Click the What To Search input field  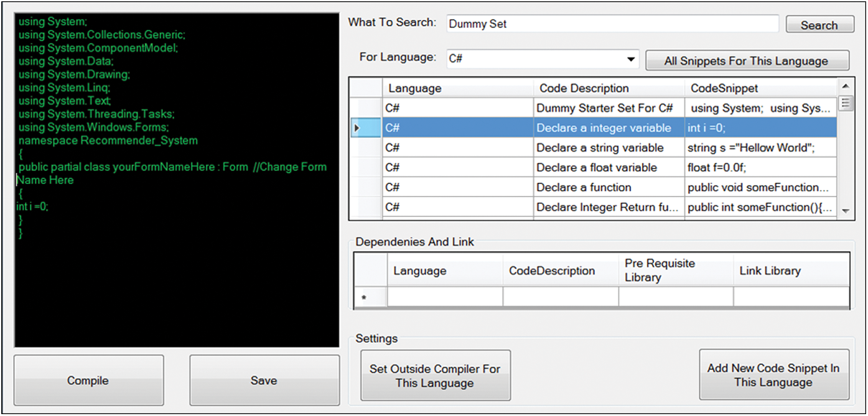pyautogui.click(x=612, y=24)
